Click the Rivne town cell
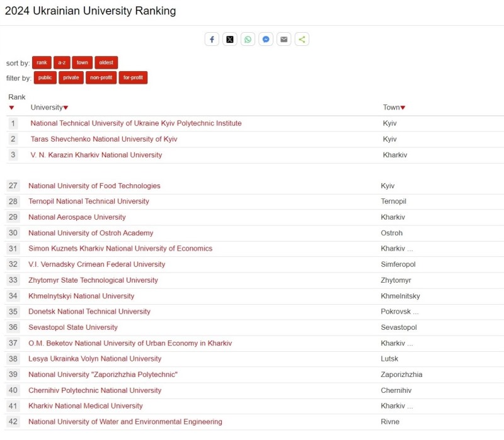Image resolution: width=504 pixels, height=440 pixels. (390, 422)
